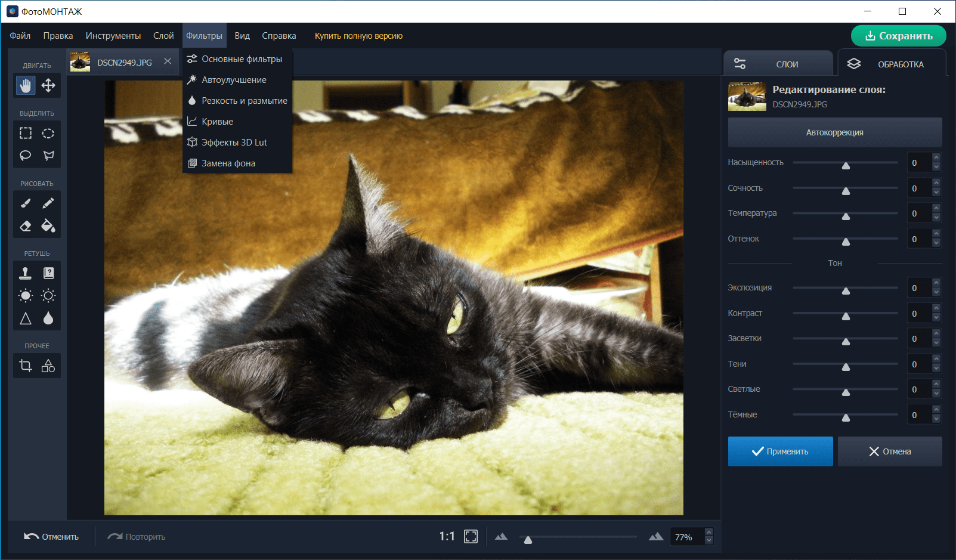Open the Справка menu

point(279,36)
